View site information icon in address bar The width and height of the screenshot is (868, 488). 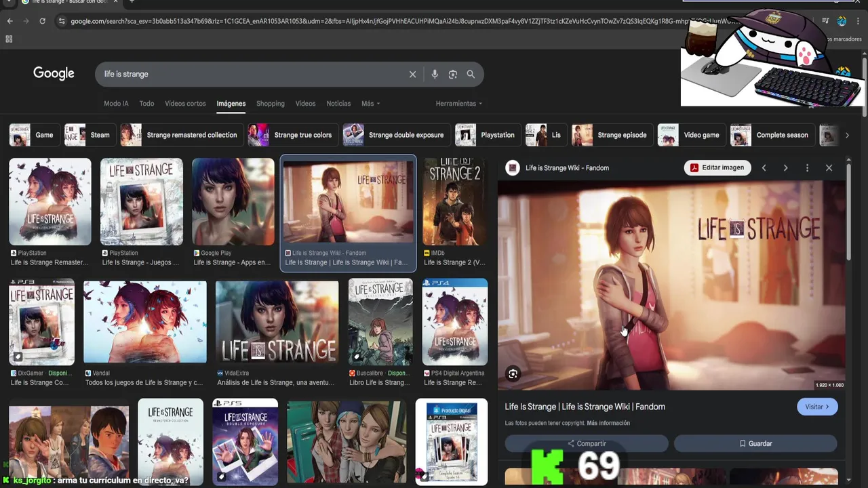tap(62, 21)
